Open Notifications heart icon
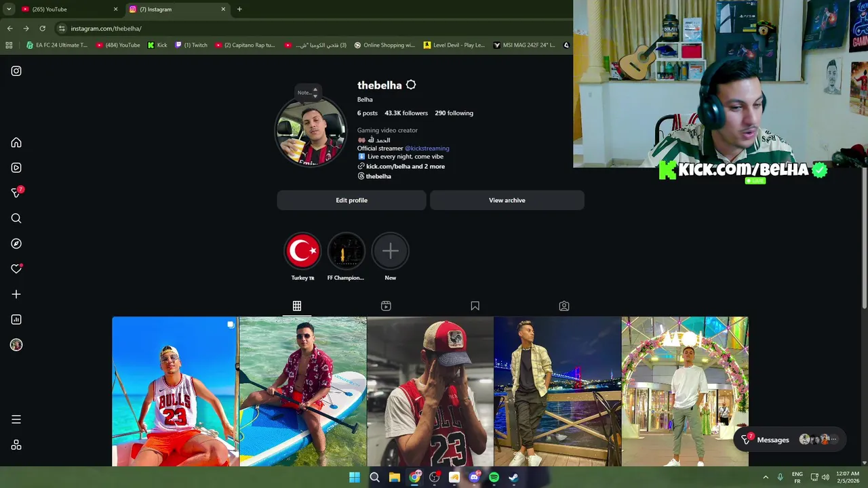The image size is (868, 488). point(16,269)
